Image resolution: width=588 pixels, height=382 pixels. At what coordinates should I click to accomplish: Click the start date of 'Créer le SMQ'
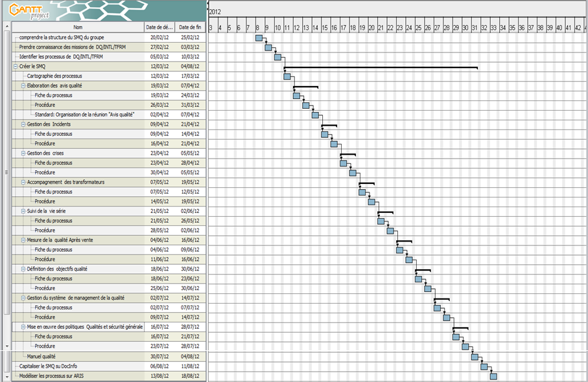(x=159, y=67)
